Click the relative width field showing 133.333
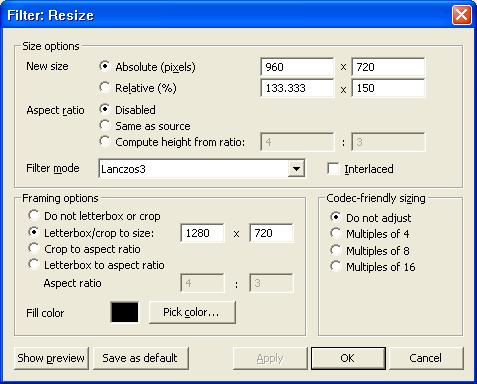The height and width of the screenshot is (384, 477). 297,88
